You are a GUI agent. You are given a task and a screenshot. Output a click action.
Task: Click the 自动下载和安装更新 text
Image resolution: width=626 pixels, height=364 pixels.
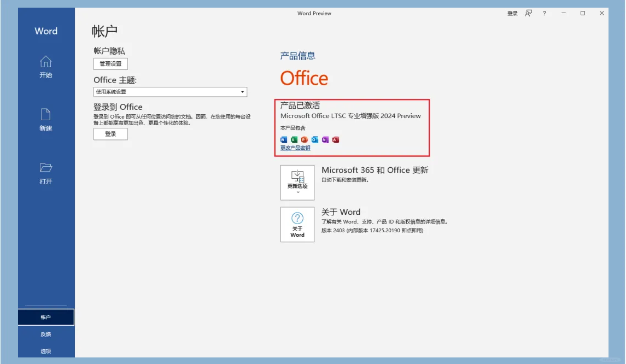click(x=345, y=180)
